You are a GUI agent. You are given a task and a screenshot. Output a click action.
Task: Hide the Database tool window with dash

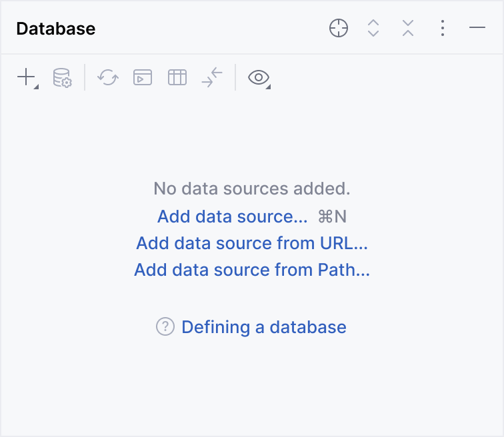pyautogui.click(x=477, y=28)
